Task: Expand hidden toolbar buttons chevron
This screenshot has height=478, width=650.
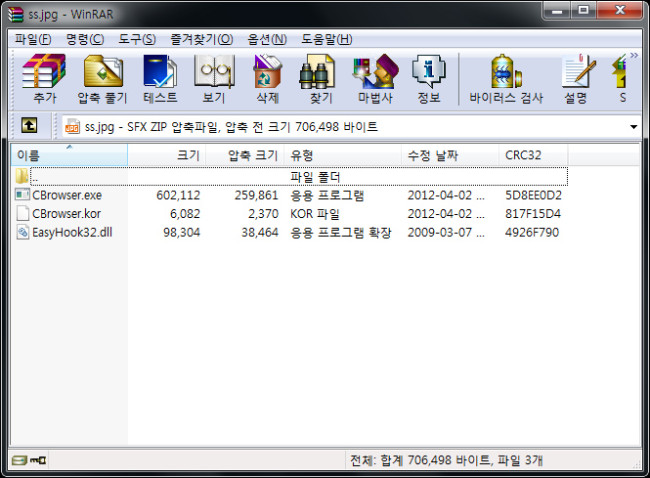Action: coord(632,56)
